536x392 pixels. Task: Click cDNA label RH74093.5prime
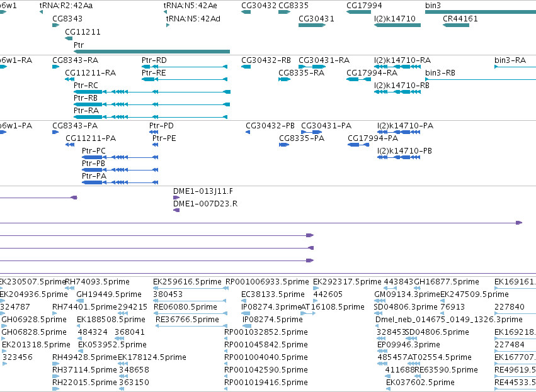(97, 282)
